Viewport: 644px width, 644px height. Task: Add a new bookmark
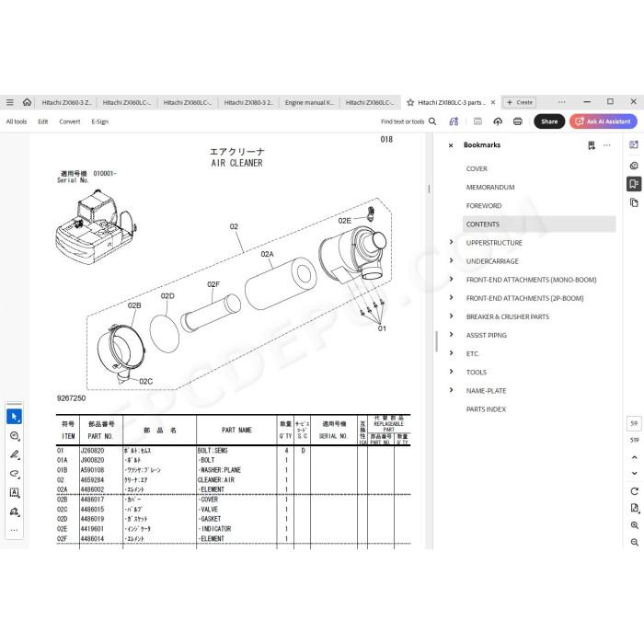coord(592,145)
